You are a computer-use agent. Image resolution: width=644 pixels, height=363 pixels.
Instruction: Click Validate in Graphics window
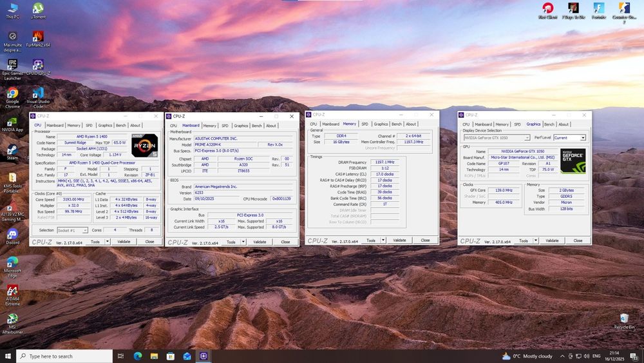[x=552, y=240]
